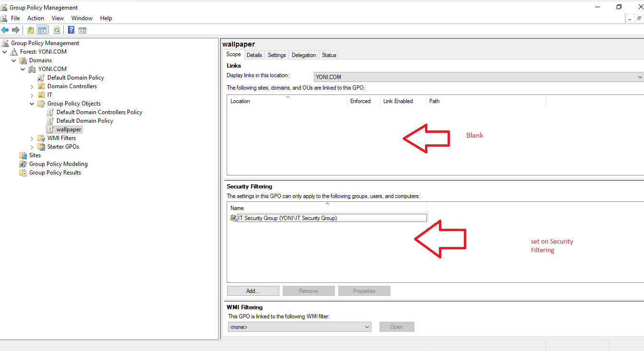Click the Group Policy Results icon
The width and height of the screenshot is (644, 351).
[x=23, y=173]
